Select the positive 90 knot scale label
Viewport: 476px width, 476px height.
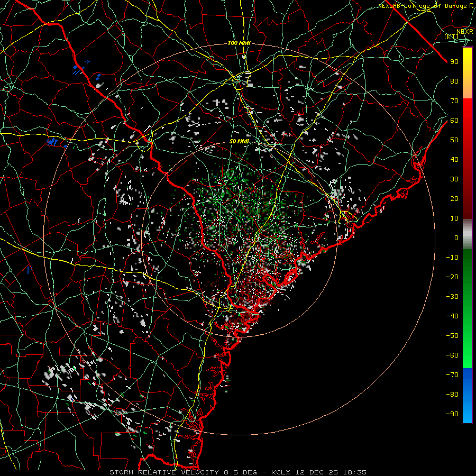[454, 62]
